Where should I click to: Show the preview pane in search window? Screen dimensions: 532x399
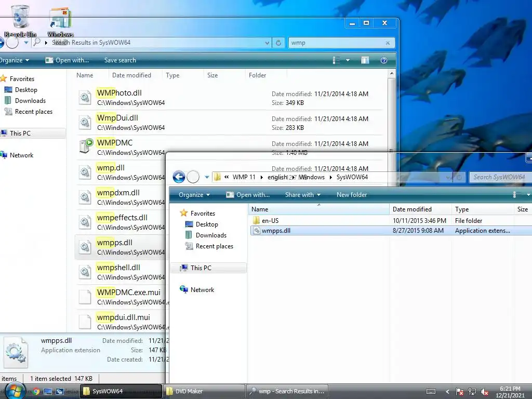coord(365,60)
